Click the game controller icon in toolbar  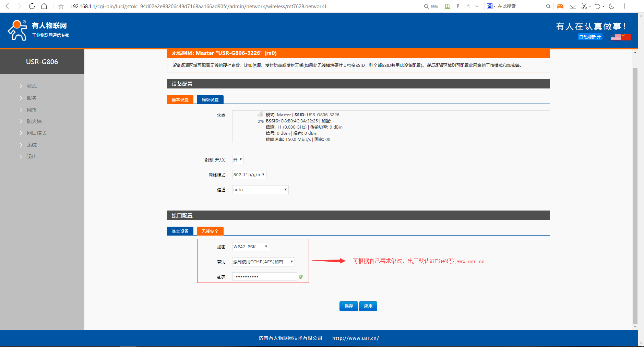coord(560,6)
